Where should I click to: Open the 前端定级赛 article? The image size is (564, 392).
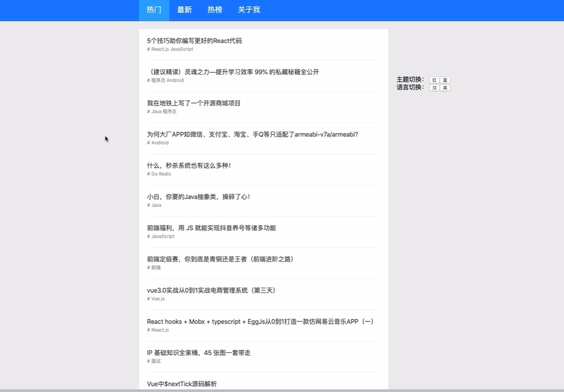[x=220, y=259]
